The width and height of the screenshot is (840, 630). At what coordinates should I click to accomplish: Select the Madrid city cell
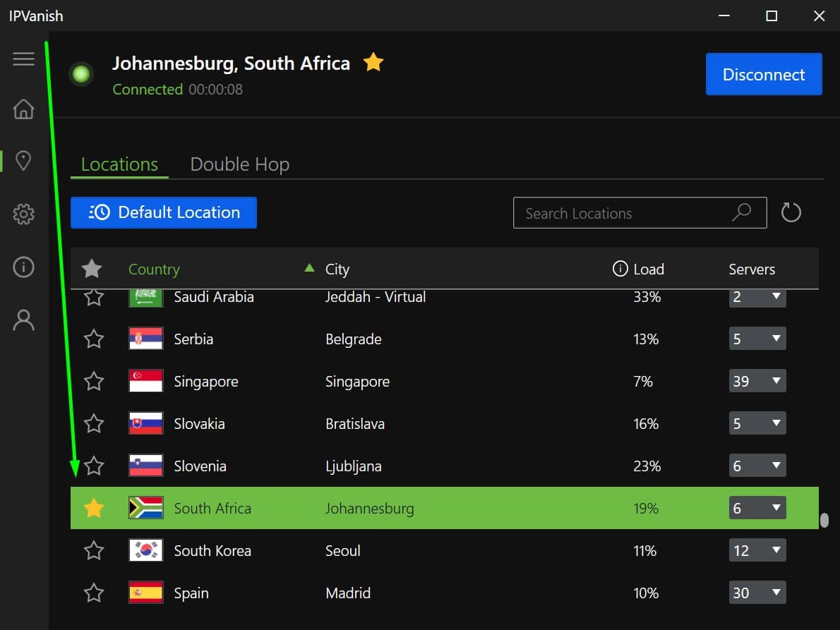coord(348,593)
